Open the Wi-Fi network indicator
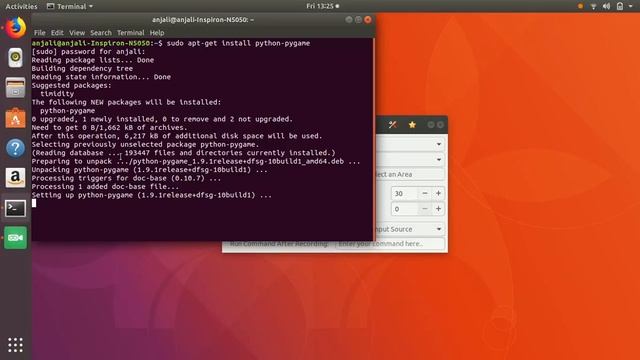The width and height of the screenshot is (640, 360). pyautogui.click(x=593, y=6)
